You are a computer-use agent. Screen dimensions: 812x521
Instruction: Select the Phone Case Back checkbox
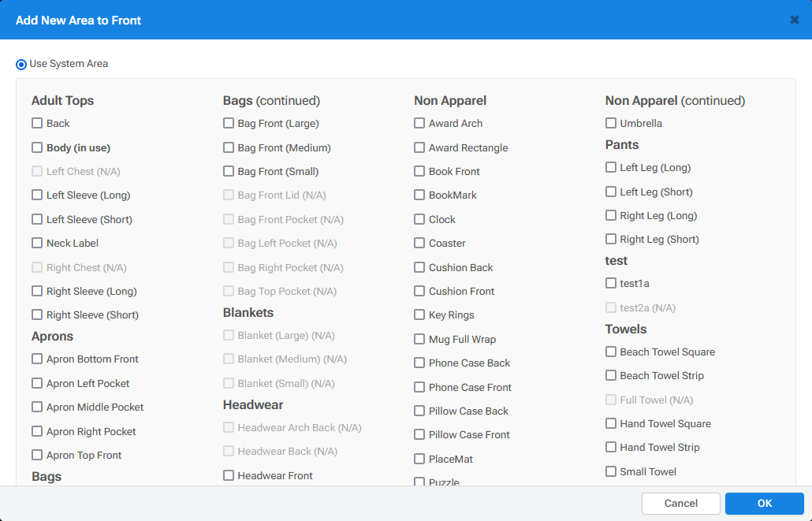click(x=419, y=363)
